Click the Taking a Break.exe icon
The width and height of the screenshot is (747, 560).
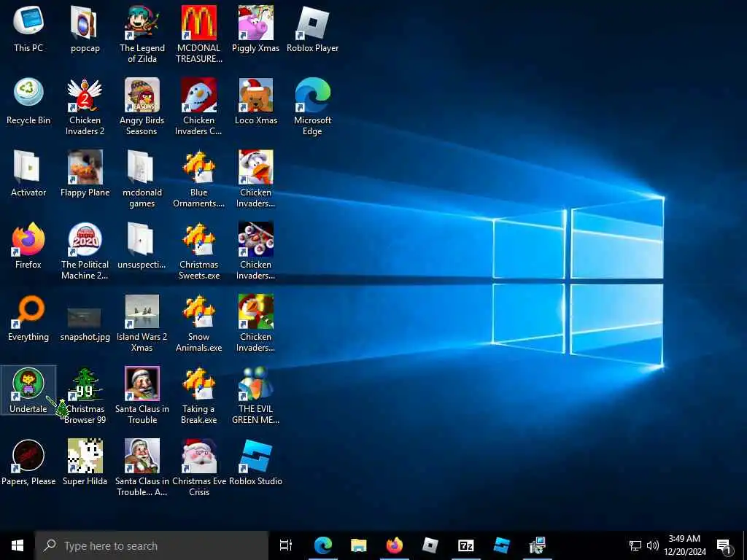pyautogui.click(x=198, y=395)
